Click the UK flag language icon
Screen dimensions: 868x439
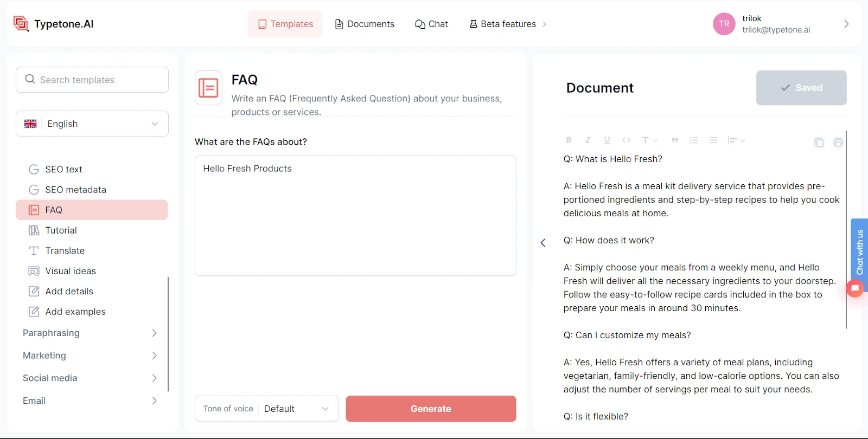(31, 124)
